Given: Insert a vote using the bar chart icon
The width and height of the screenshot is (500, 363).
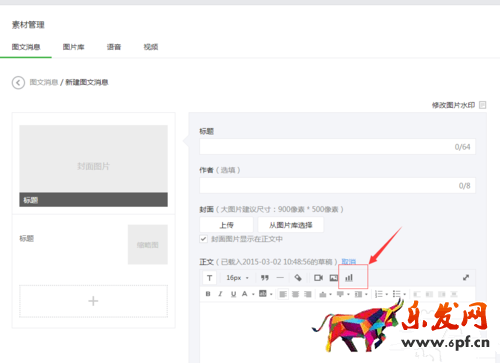Looking at the screenshot, I should pyautogui.click(x=349, y=277).
